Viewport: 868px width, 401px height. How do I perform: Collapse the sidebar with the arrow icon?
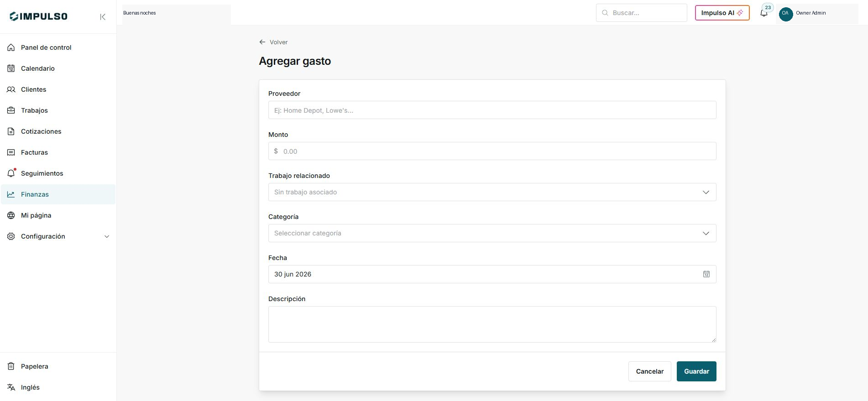(x=103, y=17)
